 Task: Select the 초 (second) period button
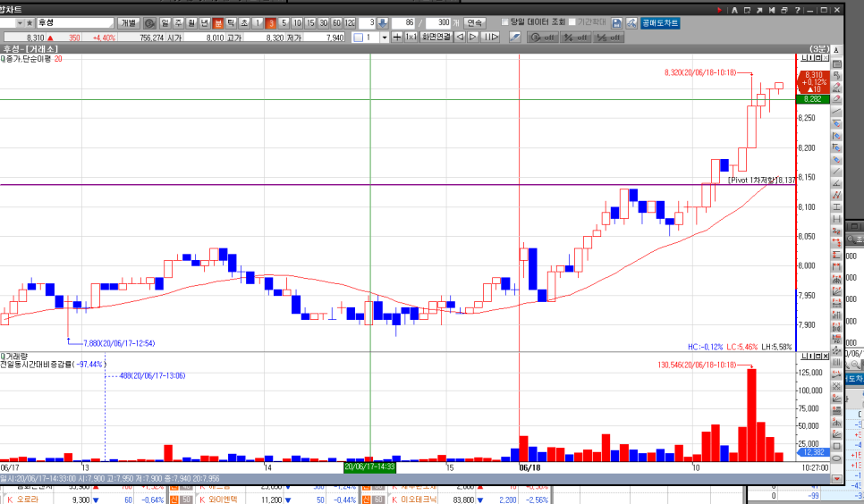coord(244,23)
